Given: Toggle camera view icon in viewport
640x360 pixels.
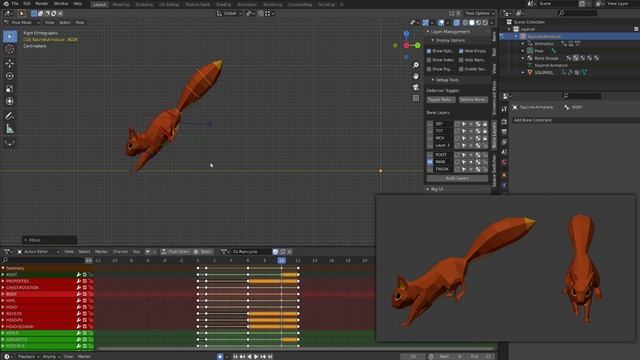Looking at the screenshot, I should pos(416,87).
